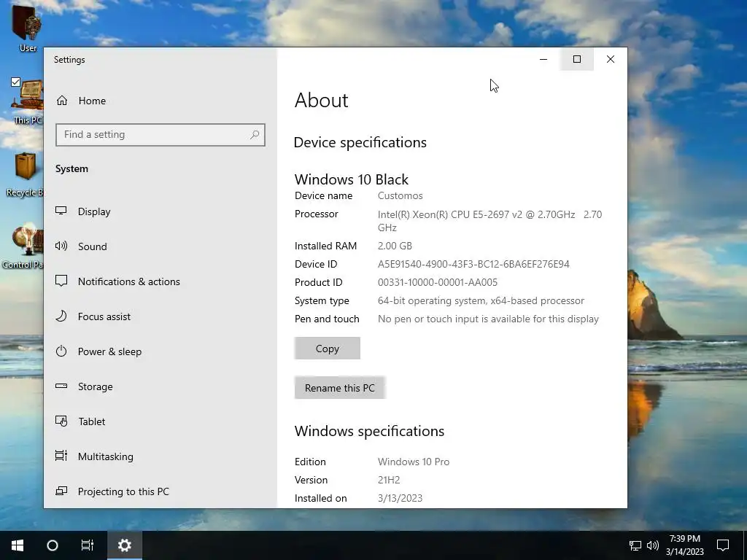
Task: Select the Control Panel desktop icon
Action: [x=23, y=246]
